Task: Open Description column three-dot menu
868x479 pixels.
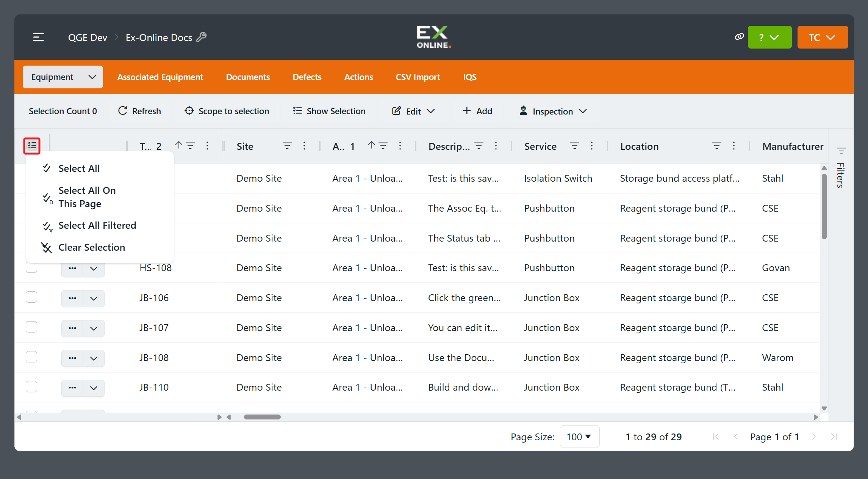Action: coord(496,146)
